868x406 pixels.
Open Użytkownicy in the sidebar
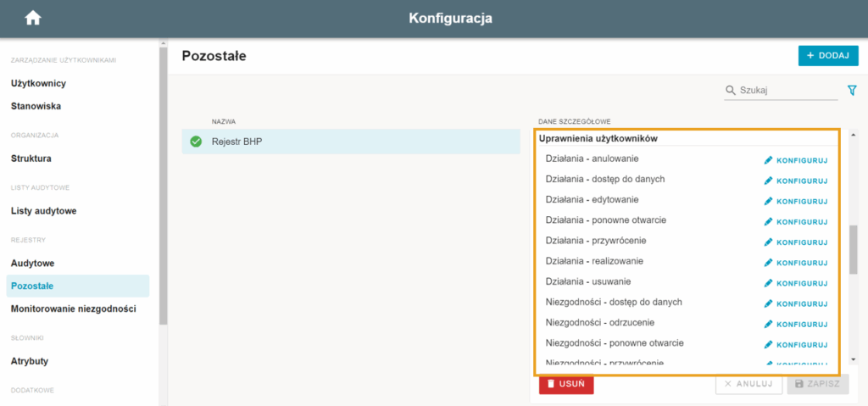click(39, 84)
